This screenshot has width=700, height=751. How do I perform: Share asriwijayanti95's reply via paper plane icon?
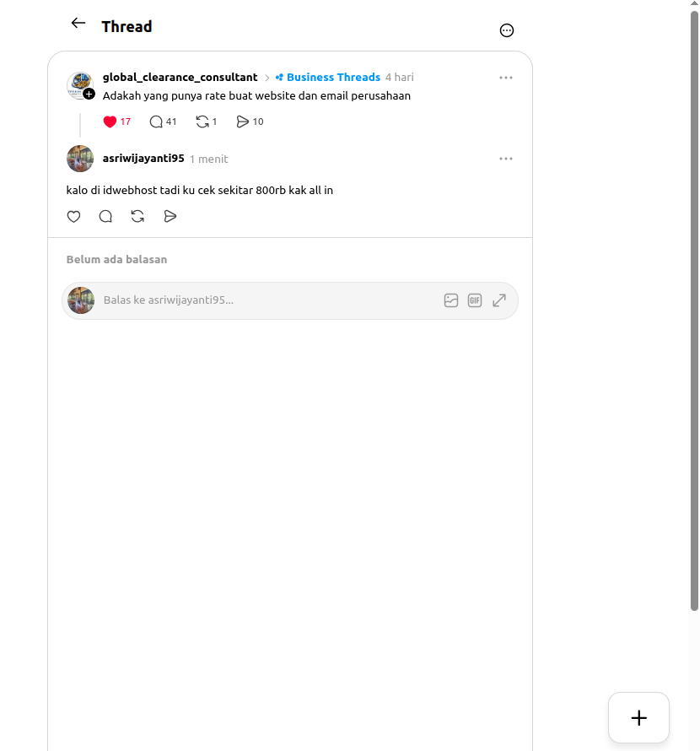click(x=170, y=217)
